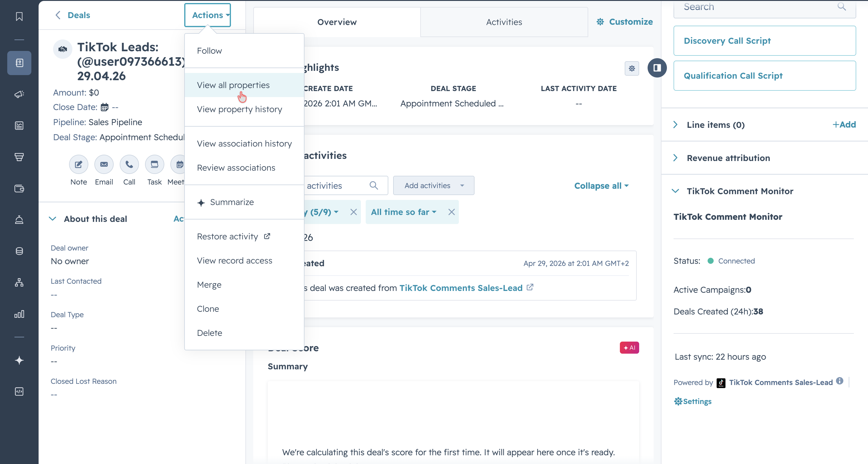Screen dimensions: 868x464
Task: Remove the (5/9) activity filter chip
Action: coord(353,212)
